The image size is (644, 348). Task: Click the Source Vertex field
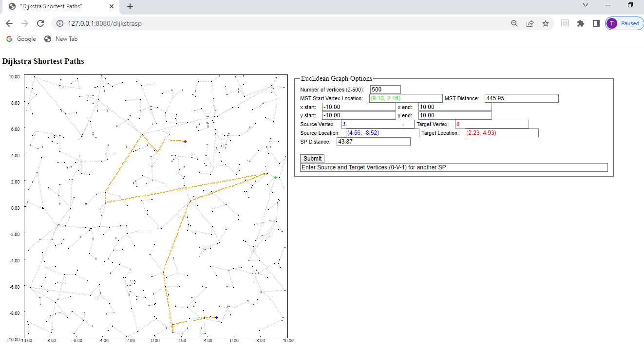click(x=378, y=124)
